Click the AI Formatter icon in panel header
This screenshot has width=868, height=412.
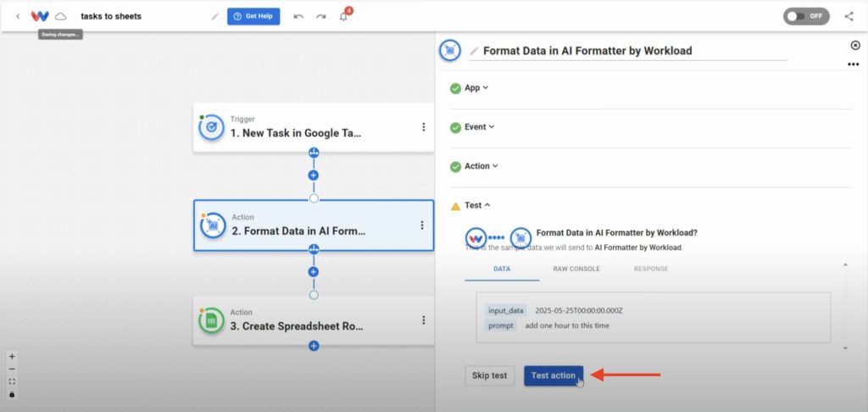(450, 50)
